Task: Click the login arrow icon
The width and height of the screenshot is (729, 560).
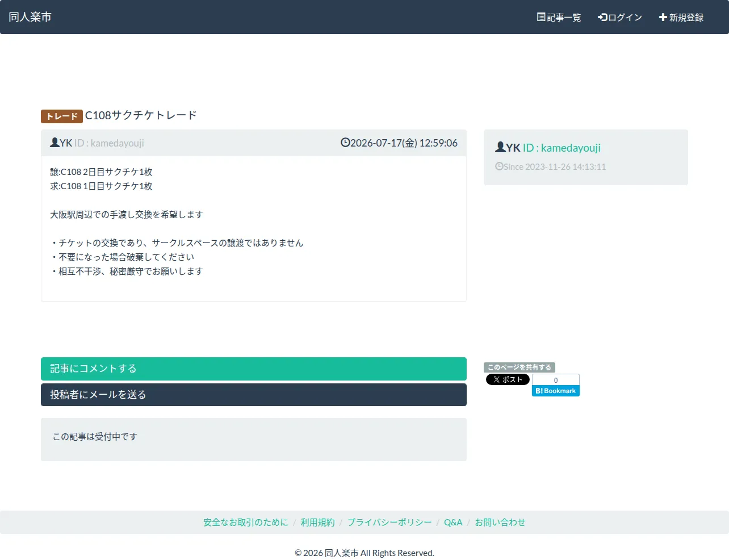Action: pos(602,17)
